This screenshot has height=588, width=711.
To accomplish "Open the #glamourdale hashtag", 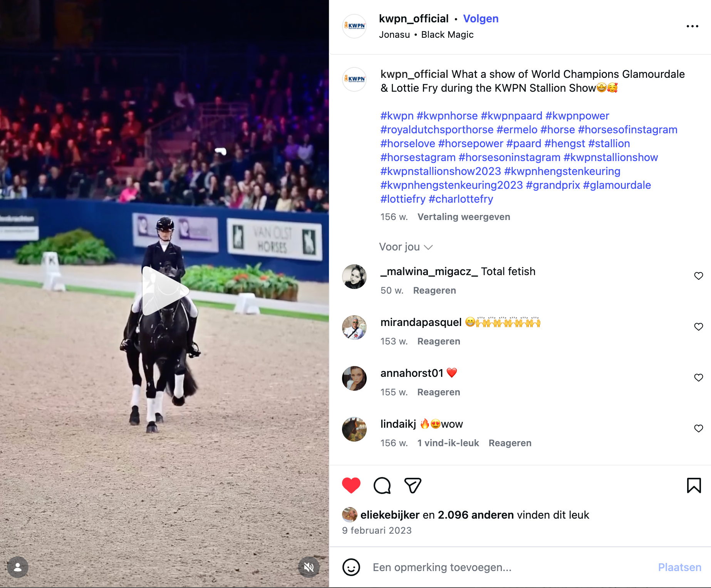I will [x=617, y=185].
